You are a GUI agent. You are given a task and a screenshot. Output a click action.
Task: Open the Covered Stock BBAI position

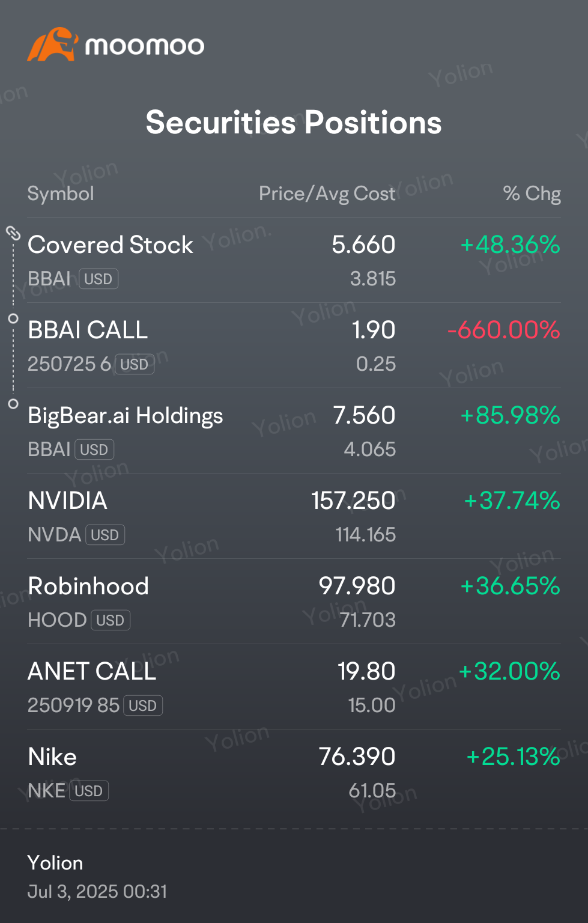click(x=294, y=260)
